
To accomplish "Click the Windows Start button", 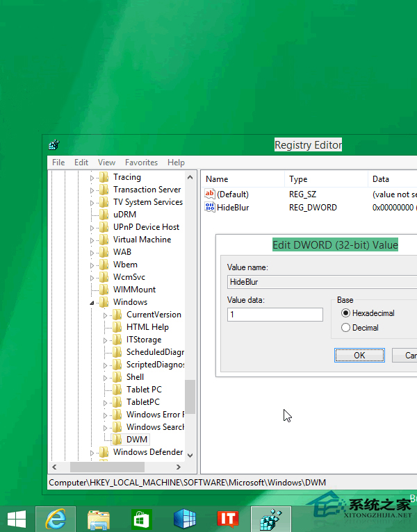I will (17, 518).
